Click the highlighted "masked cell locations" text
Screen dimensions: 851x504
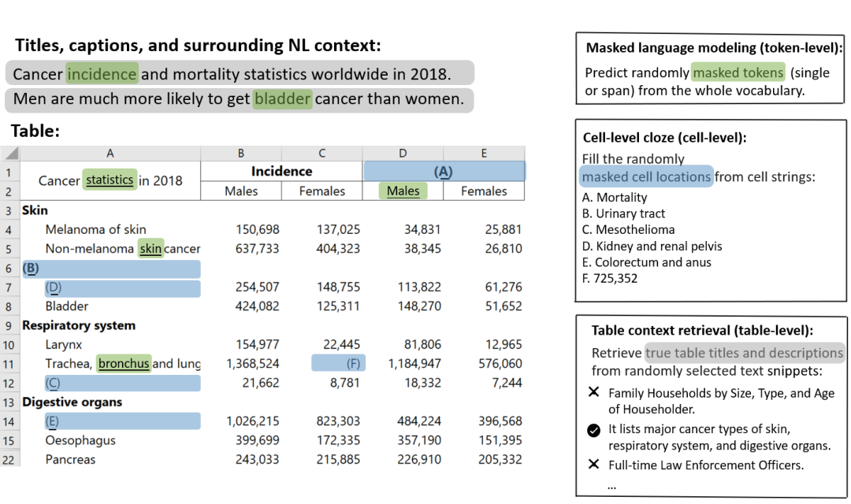tap(646, 176)
